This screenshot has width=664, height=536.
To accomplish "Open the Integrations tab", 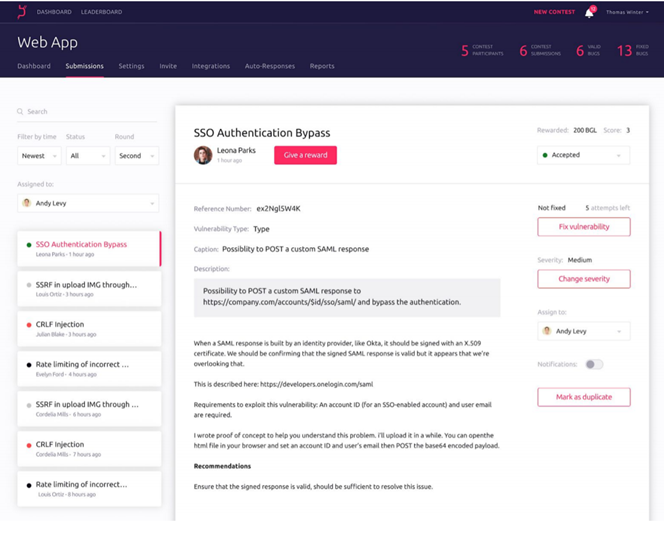I will pos(211,66).
